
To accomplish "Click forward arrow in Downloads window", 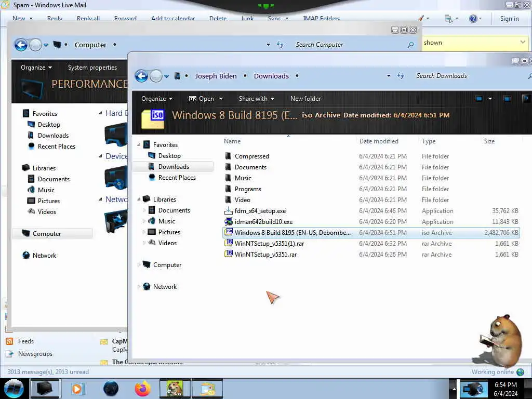I will click(156, 76).
